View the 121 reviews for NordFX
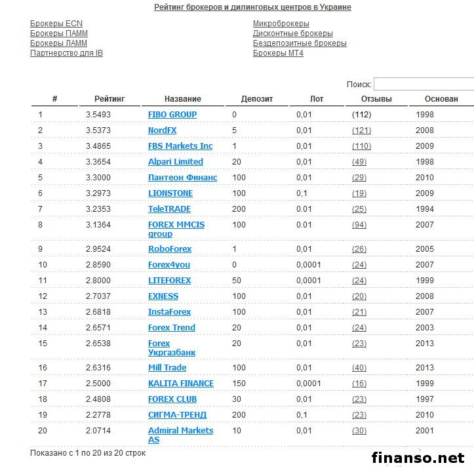This screenshot has height=476, width=474. click(361, 130)
